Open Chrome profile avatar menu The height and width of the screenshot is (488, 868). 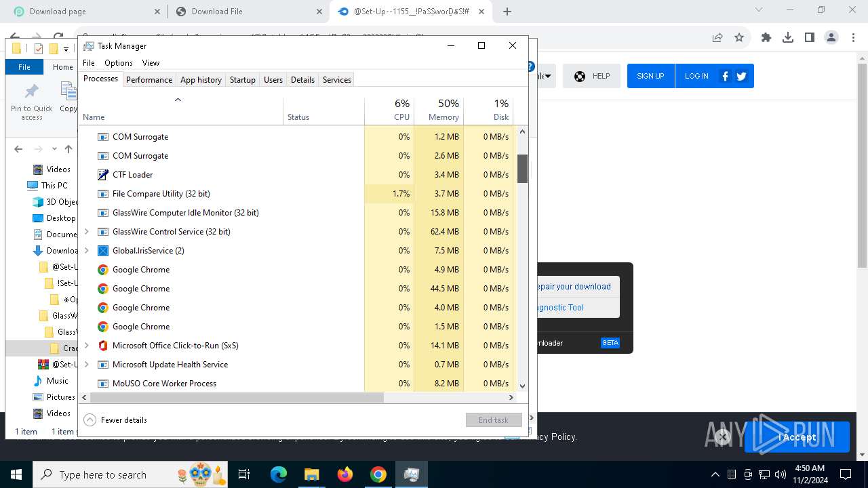[x=831, y=38]
